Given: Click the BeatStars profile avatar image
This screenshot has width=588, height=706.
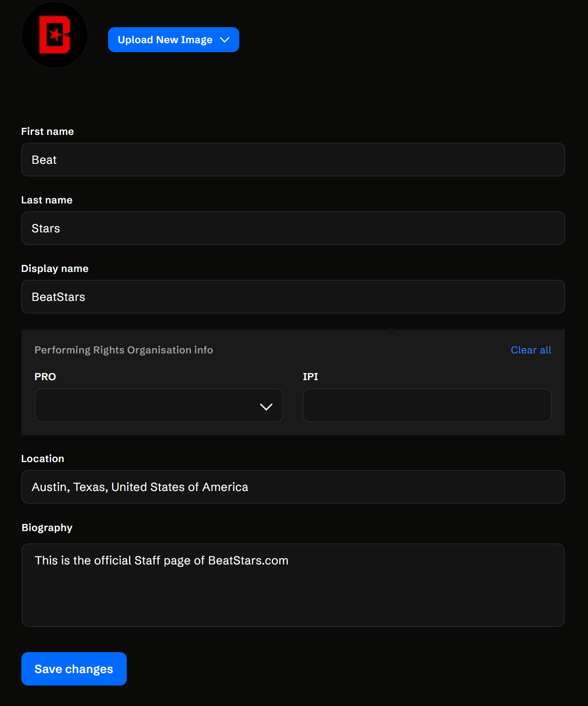Looking at the screenshot, I should click(55, 35).
